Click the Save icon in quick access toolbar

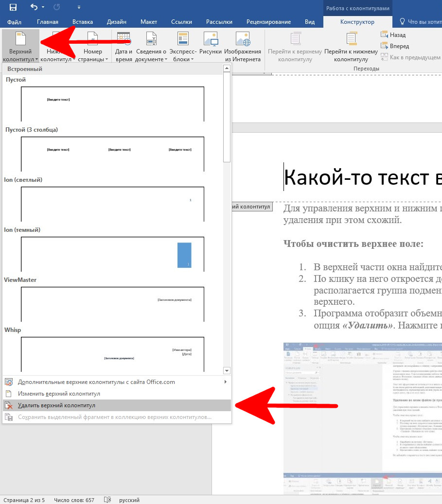(13, 7)
